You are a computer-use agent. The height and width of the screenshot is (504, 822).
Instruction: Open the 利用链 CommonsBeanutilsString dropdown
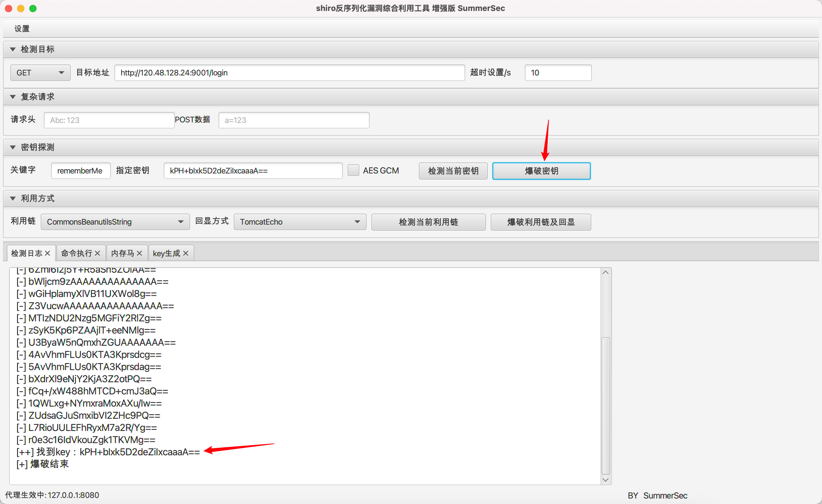(x=115, y=222)
